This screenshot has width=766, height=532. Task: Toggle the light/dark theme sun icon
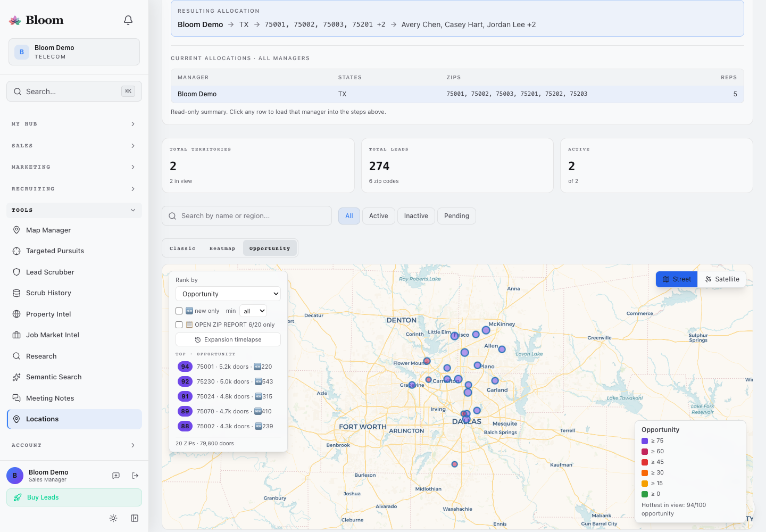point(113,518)
